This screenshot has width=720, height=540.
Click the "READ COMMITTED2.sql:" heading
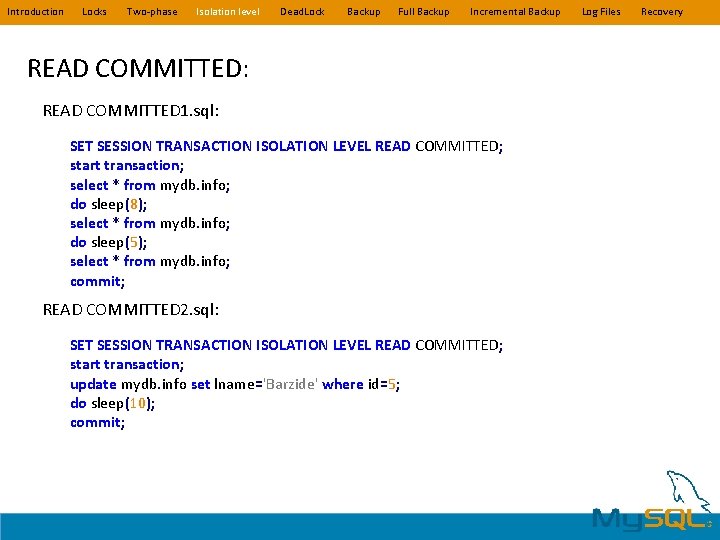click(x=131, y=310)
